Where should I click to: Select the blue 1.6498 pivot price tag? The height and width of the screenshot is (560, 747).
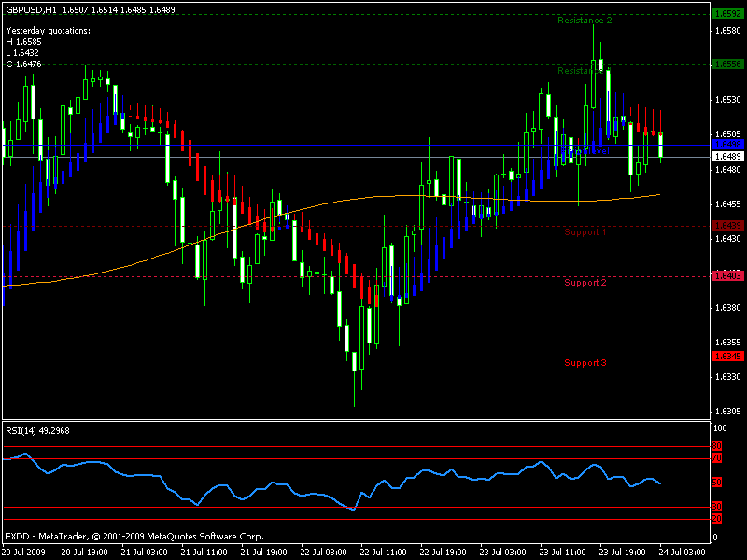click(727, 145)
